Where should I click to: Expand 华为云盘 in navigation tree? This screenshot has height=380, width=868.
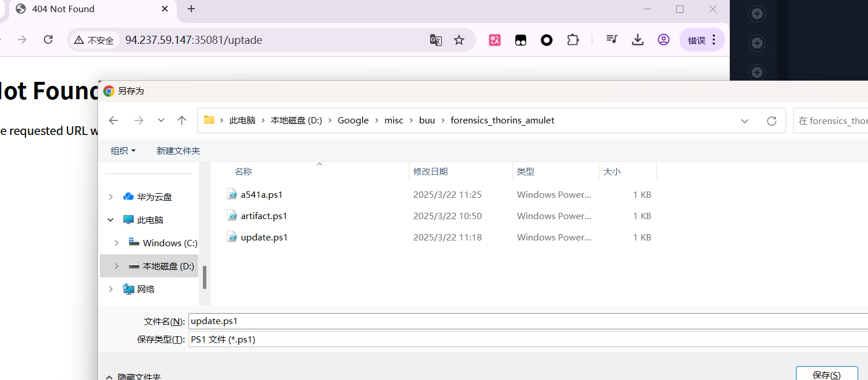111,197
